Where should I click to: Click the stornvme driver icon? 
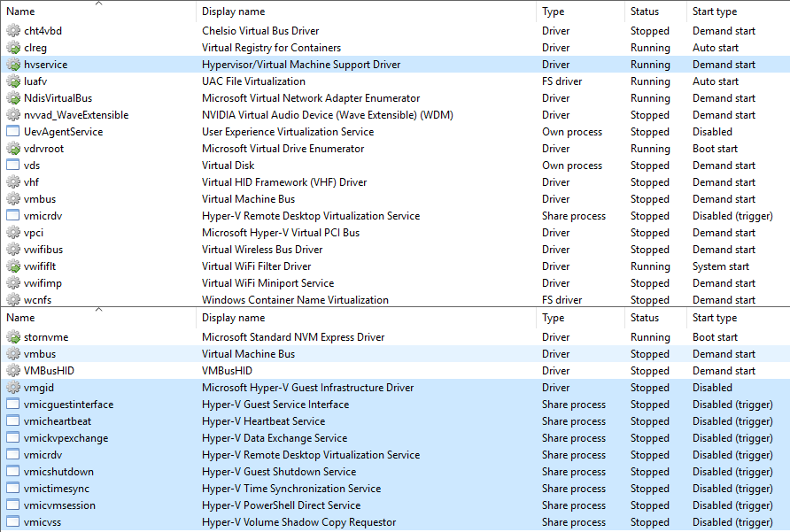coord(14,336)
